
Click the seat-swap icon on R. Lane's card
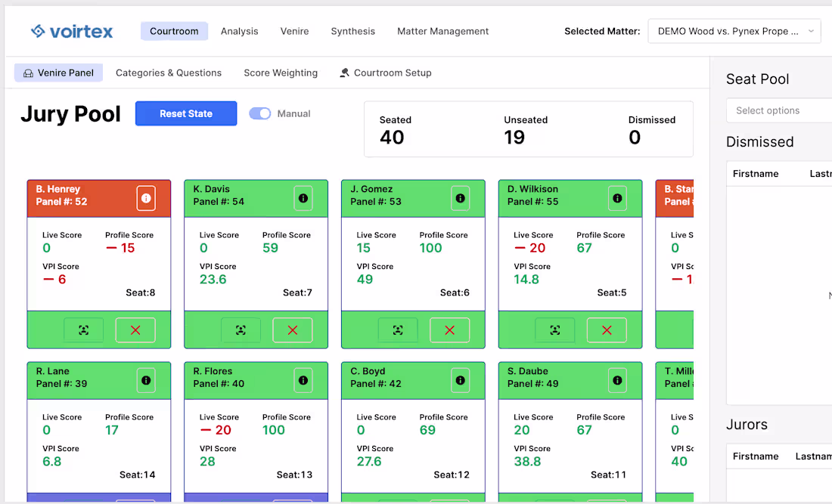[83, 502]
